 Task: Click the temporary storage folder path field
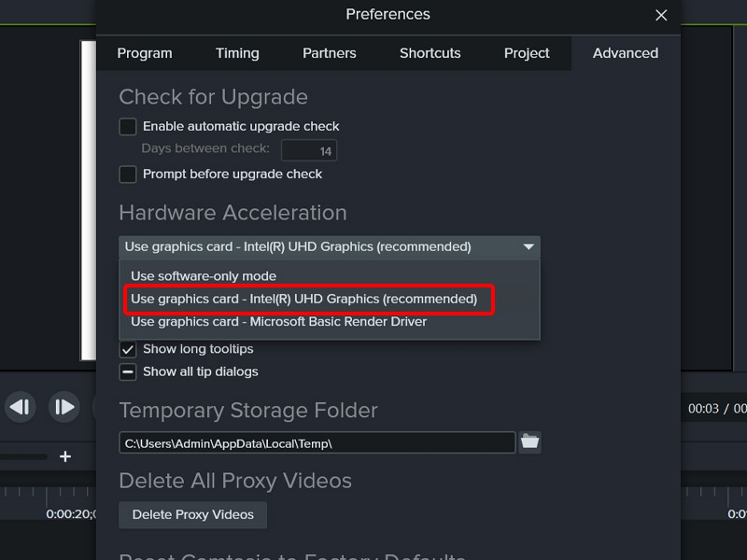(x=317, y=443)
